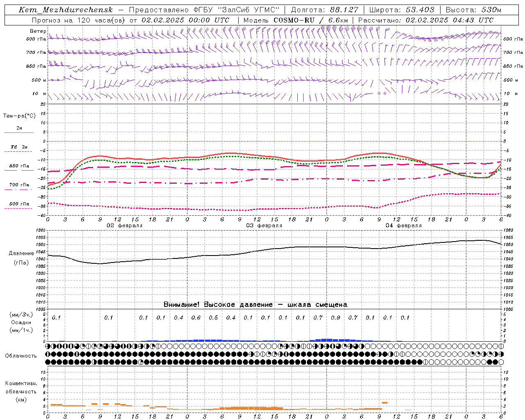
Task: Click the Модель COSMO-RU / 6.6км text
Action: pos(295,20)
